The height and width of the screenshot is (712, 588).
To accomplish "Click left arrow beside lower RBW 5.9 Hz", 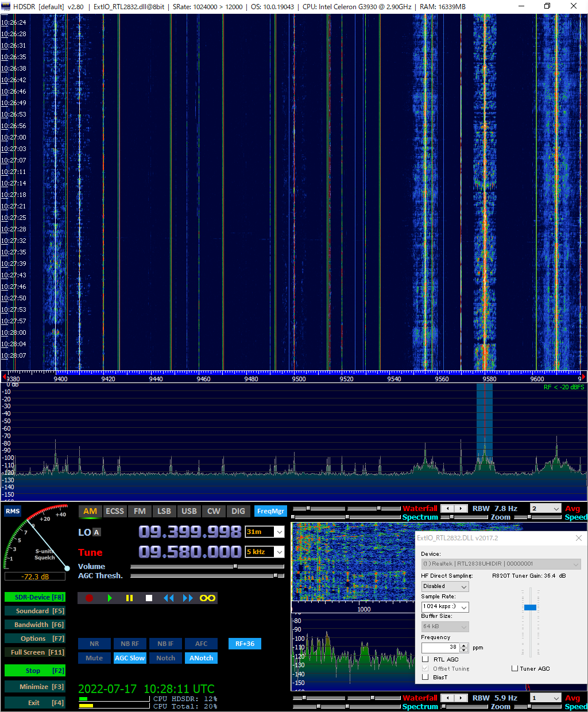I will coord(448,698).
